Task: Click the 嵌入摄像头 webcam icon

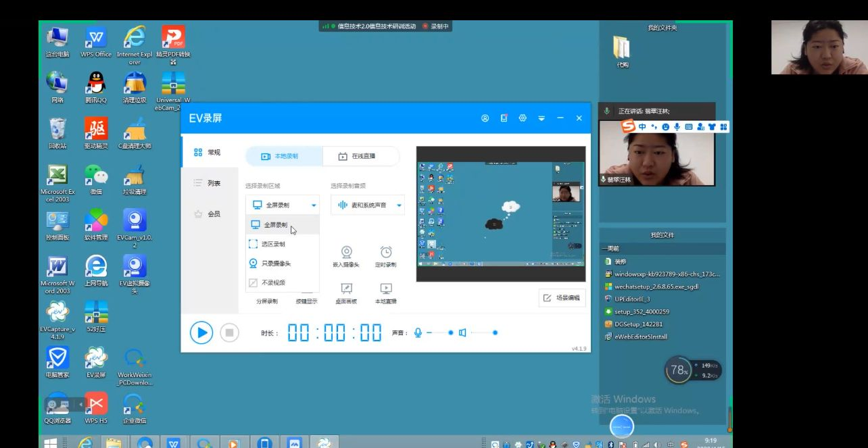Action: (346, 252)
